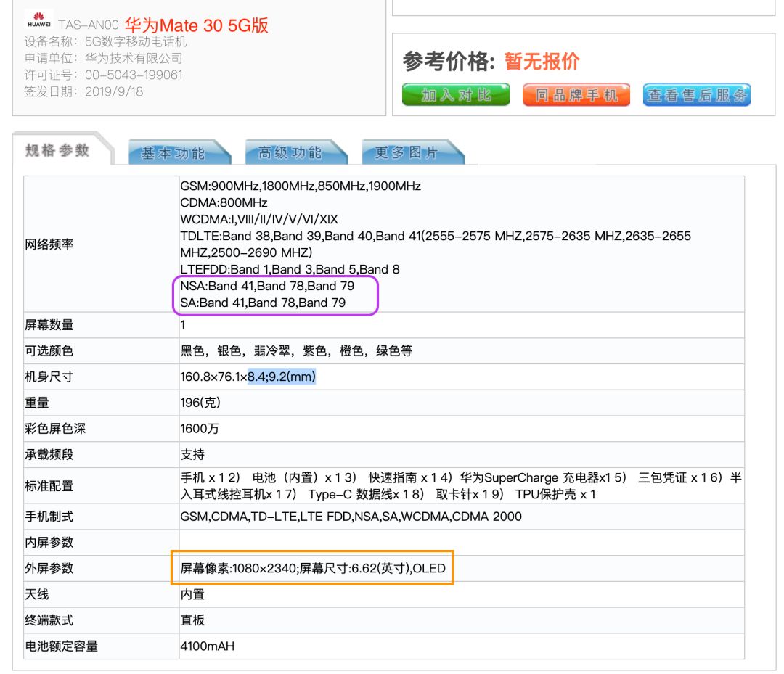The height and width of the screenshot is (674, 784).
Task: Click the GSM,CDMA,TD-LTE network modes value
Action: pyautogui.click(x=351, y=517)
